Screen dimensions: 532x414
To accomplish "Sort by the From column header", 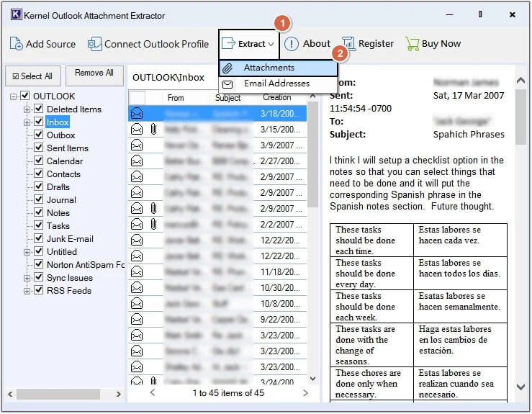I will coord(176,98).
